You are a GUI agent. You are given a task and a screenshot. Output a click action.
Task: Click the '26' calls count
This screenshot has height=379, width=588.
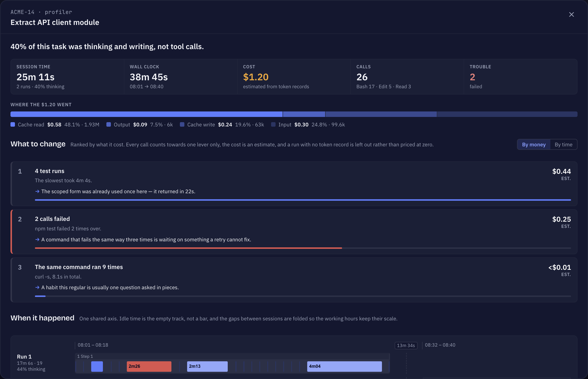pos(362,77)
